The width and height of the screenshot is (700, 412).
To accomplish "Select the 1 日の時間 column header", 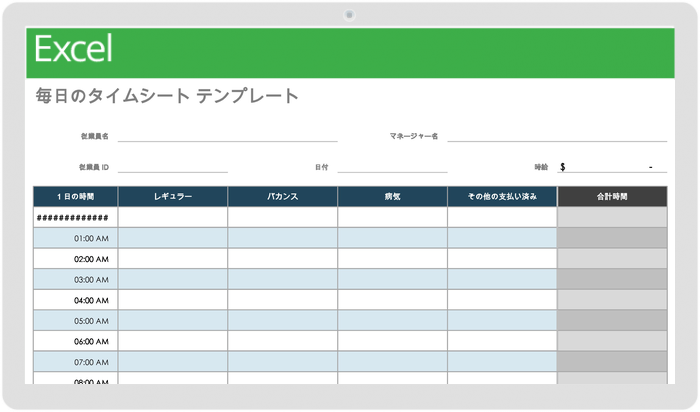I will [x=75, y=196].
